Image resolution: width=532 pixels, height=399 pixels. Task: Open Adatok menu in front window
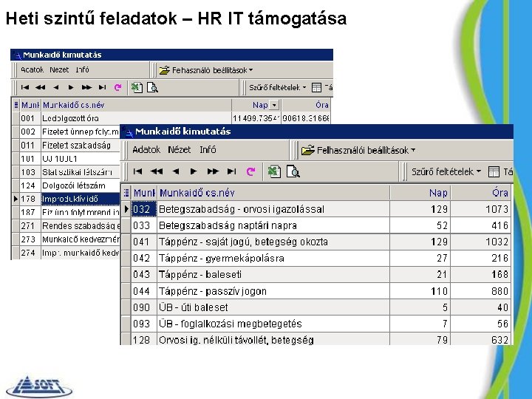(x=146, y=149)
